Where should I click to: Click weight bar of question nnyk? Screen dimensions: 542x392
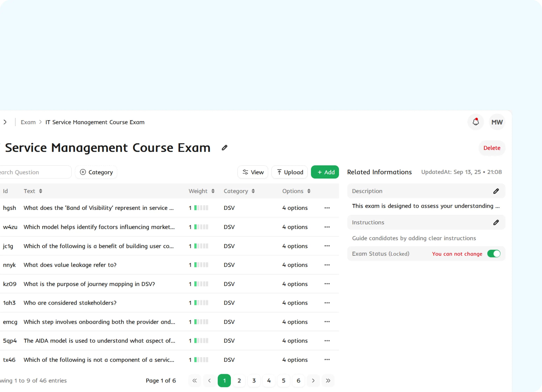pyautogui.click(x=201, y=265)
